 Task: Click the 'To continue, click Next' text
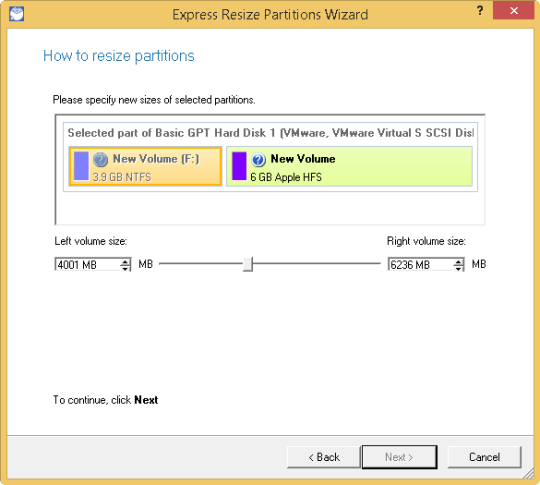(x=105, y=400)
